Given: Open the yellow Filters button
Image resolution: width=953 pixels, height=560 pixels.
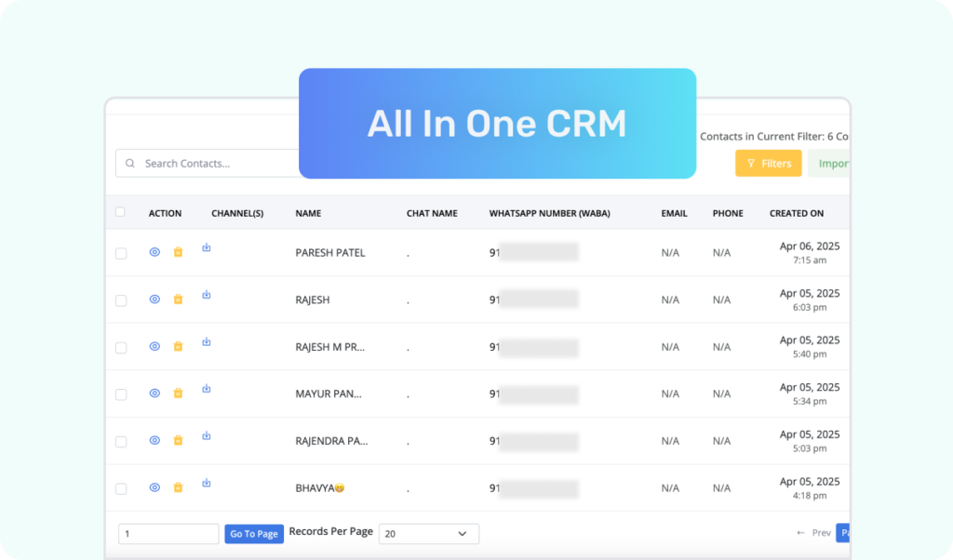Looking at the screenshot, I should (x=768, y=164).
